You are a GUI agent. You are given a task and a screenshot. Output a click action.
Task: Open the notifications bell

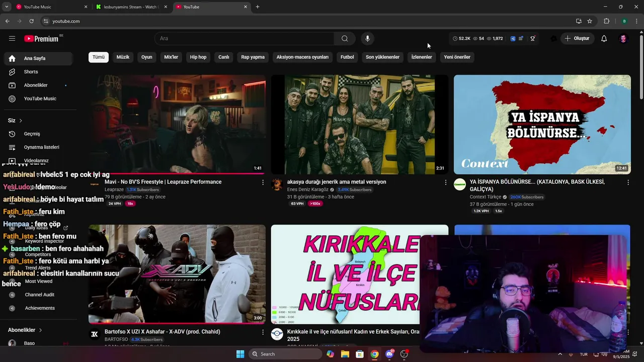(x=604, y=38)
